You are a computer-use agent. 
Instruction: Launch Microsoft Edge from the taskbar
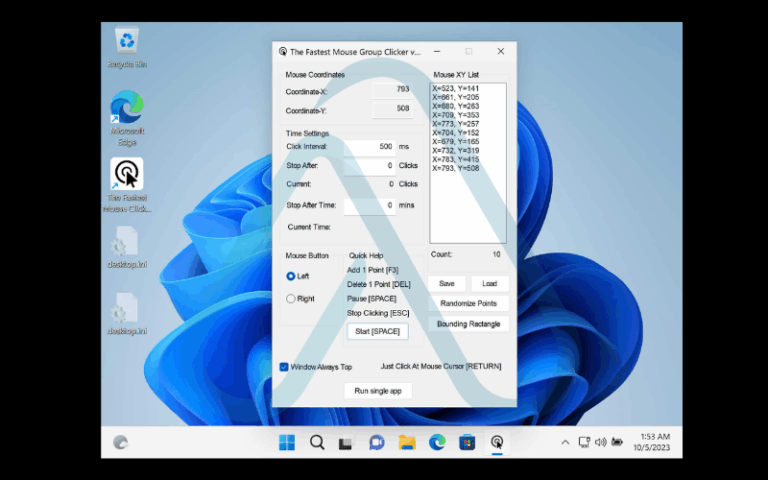pos(437,442)
